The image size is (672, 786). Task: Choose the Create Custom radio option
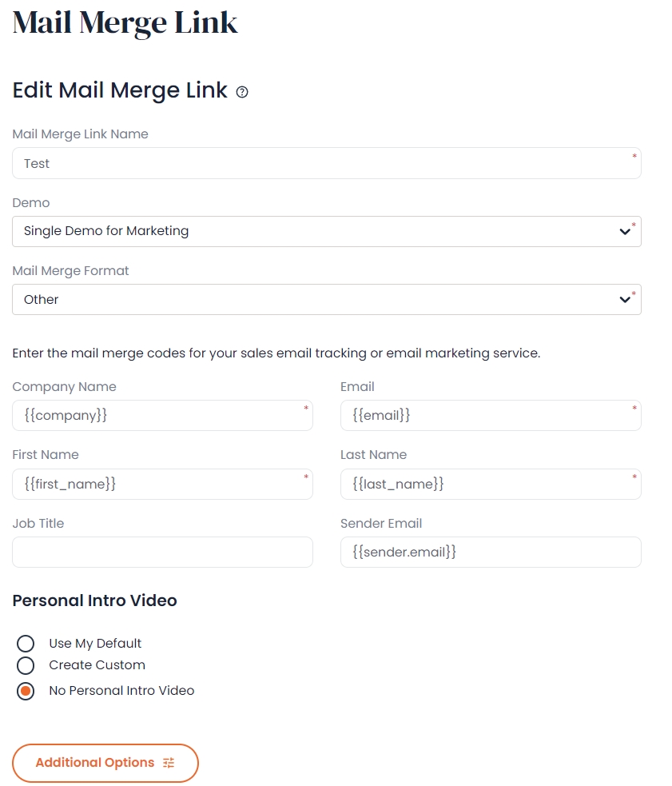click(26, 665)
